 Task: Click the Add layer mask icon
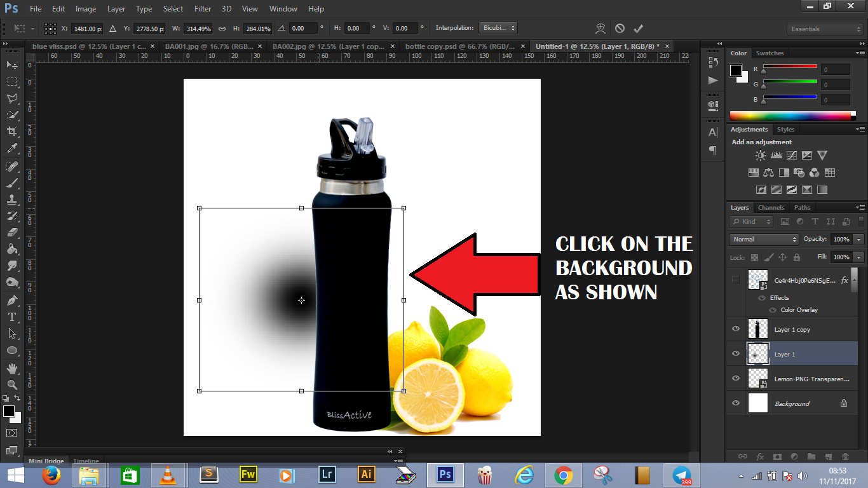point(777,456)
